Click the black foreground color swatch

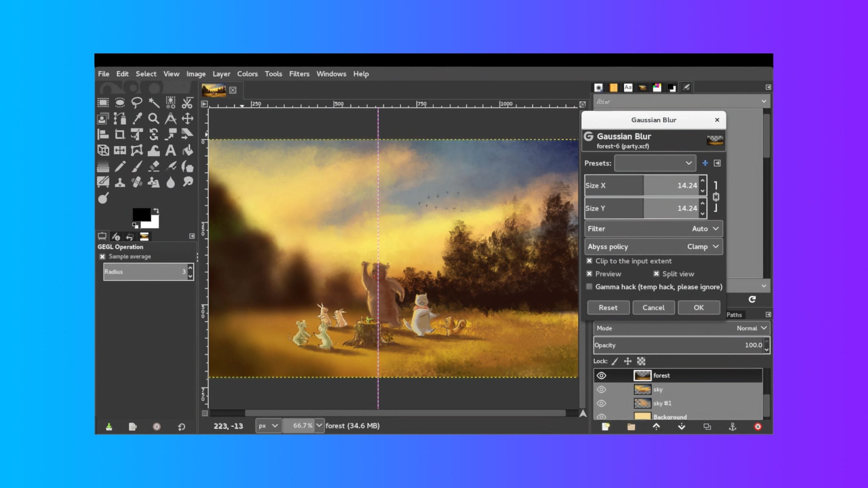click(x=141, y=215)
